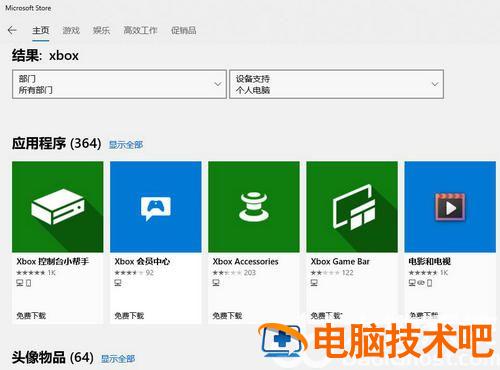Click 显示全部 next to 头像物品

pos(118,359)
